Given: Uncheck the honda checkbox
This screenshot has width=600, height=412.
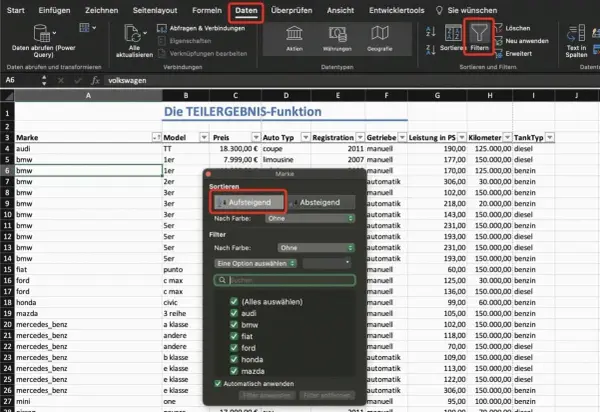Looking at the screenshot, I should (234, 359).
